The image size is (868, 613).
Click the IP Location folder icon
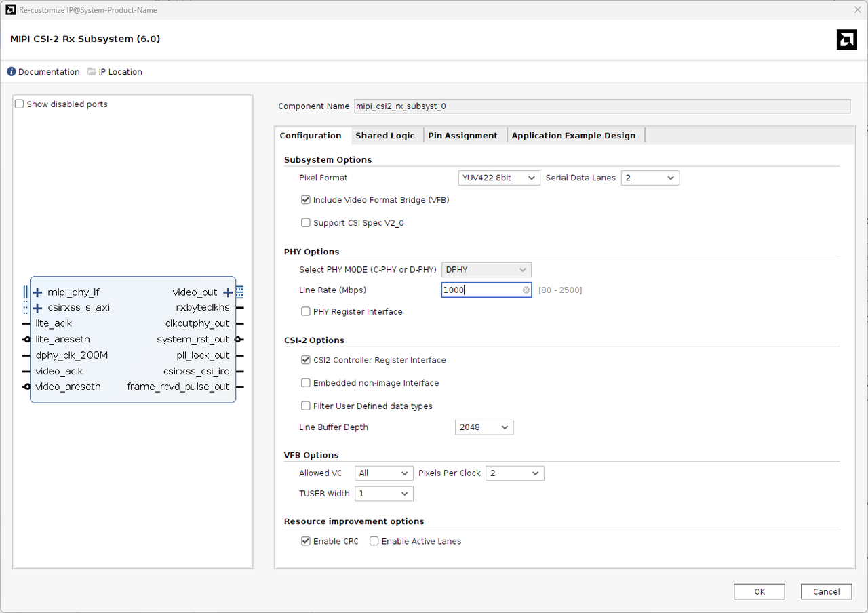92,72
